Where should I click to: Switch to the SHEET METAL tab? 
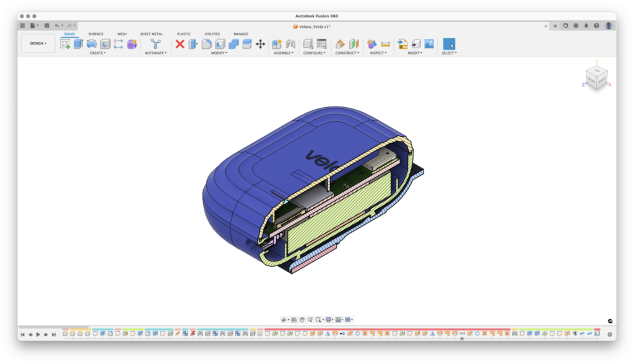[x=151, y=34]
